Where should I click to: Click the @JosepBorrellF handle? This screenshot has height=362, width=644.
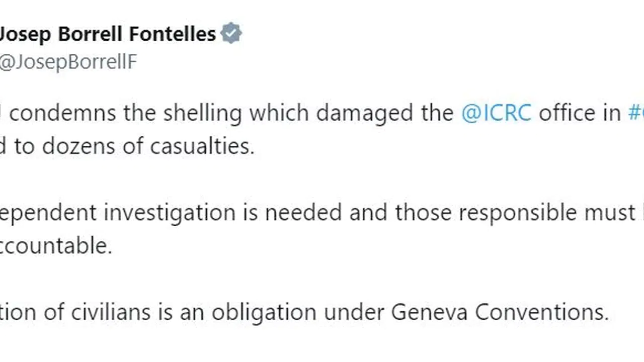68,63
